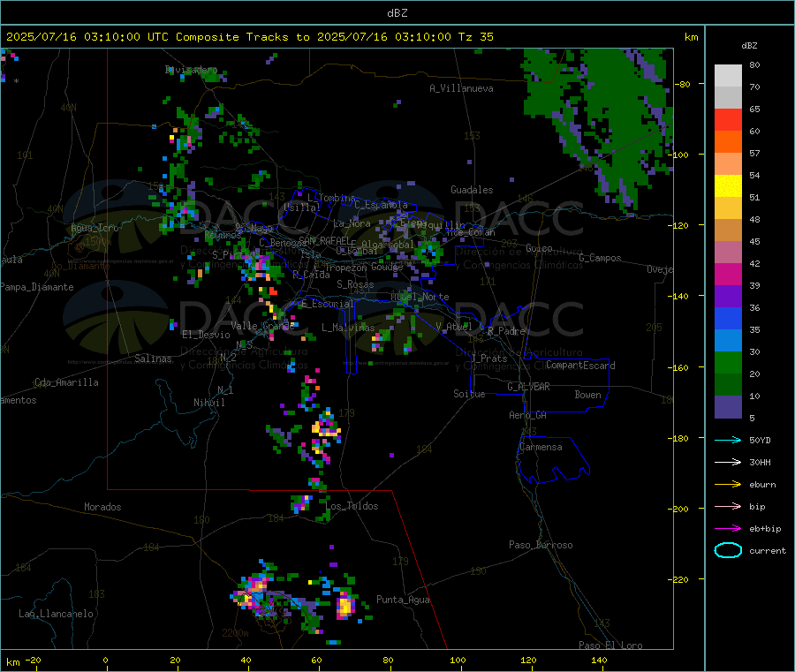Click the Cda_Amarilla map label
This screenshot has height=672, width=795.
pos(66,382)
